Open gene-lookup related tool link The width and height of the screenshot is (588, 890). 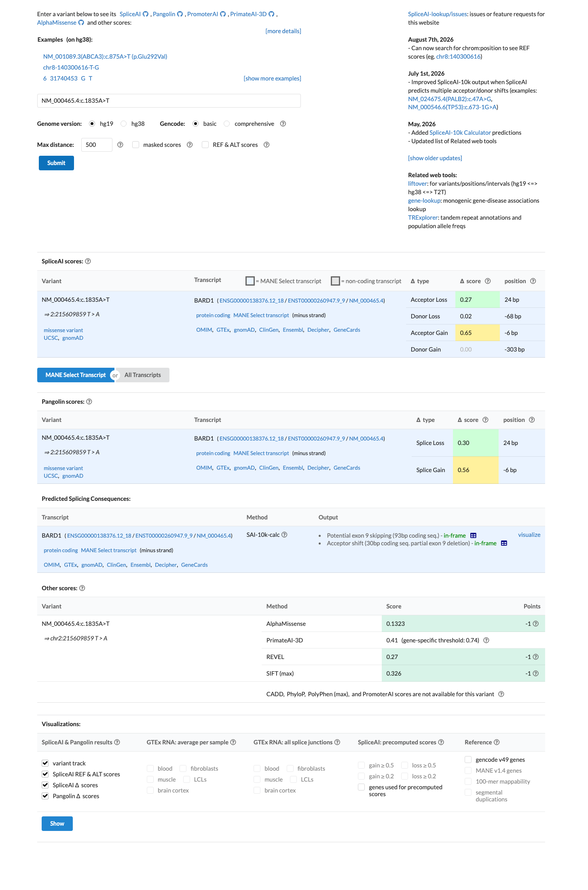424,201
